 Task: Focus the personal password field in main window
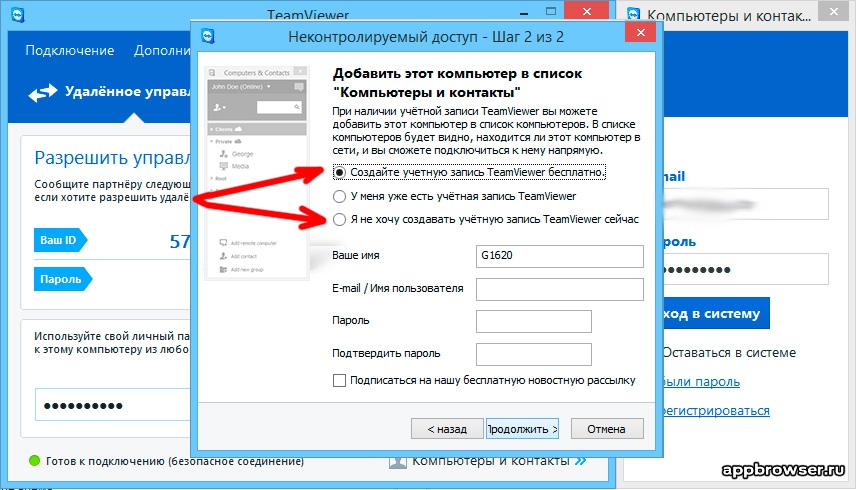[x=112, y=405]
